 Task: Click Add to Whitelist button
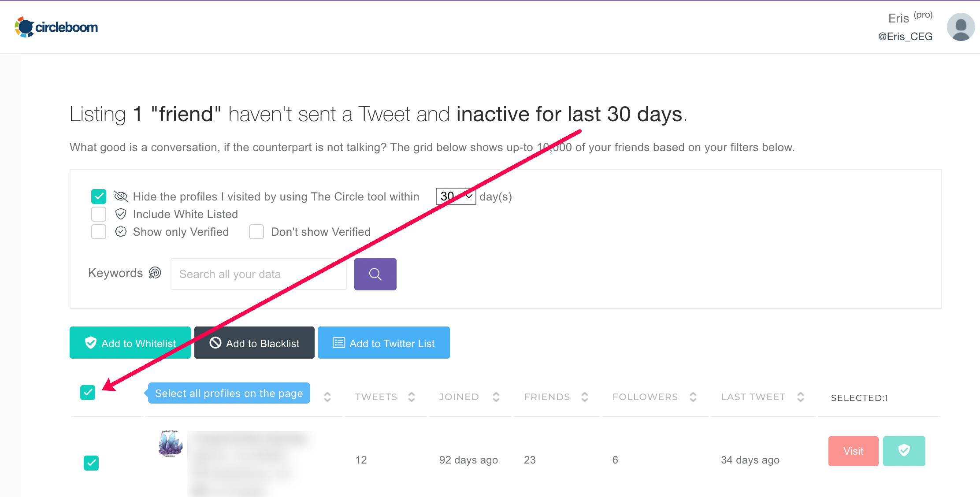point(130,343)
